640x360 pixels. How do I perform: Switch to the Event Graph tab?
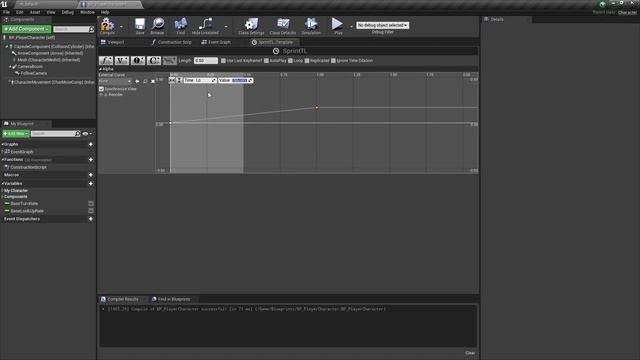(216, 42)
